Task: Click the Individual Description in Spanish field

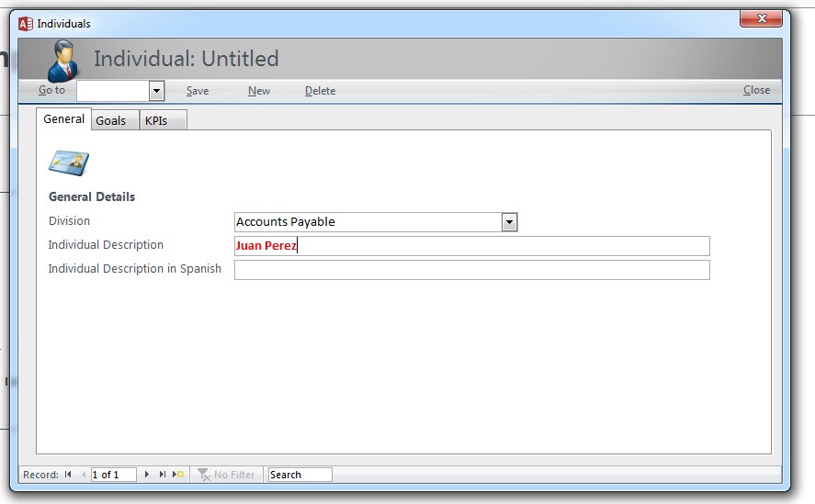Action: [472, 270]
